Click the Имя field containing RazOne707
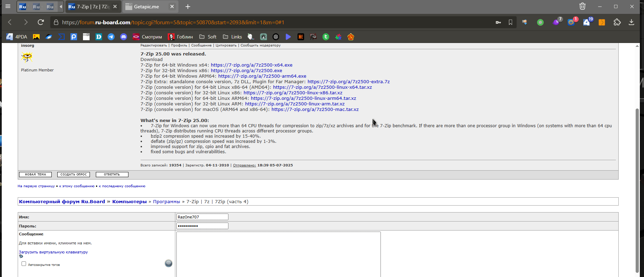 coord(202,217)
